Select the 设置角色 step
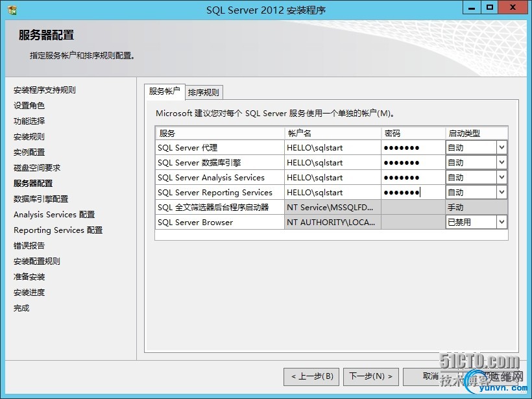Viewport: 532px width, 399px height. pyautogui.click(x=29, y=106)
